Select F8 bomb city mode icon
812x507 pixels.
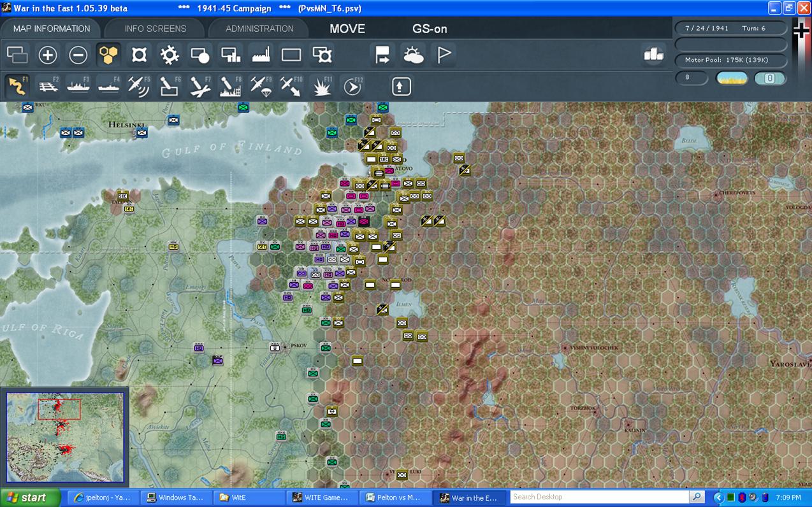click(231, 86)
